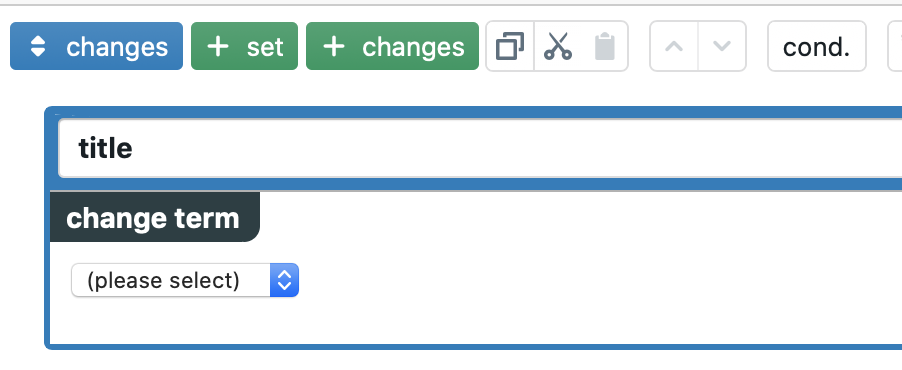Click the plus icon on green changes button
Image resolution: width=902 pixels, height=370 pixels.
pyautogui.click(x=334, y=47)
